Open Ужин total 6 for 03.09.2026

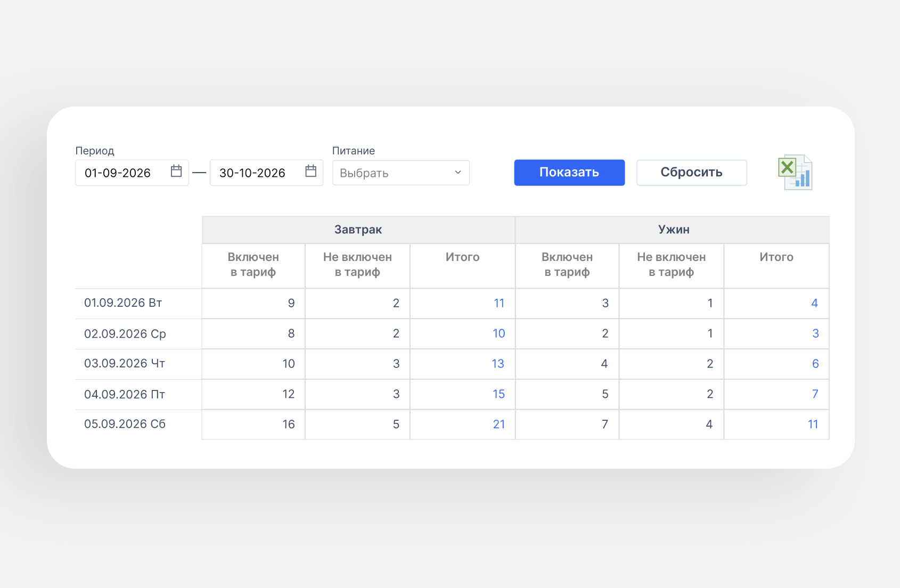[815, 364]
